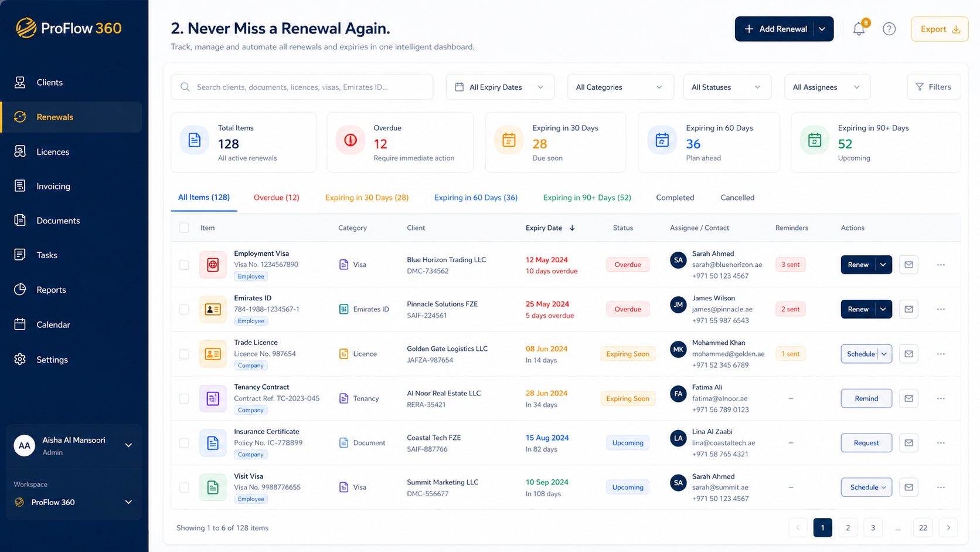Open more options for Insurance Certificate row
Image resolution: width=980 pixels, height=552 pixels.
[x=941, y=443]
